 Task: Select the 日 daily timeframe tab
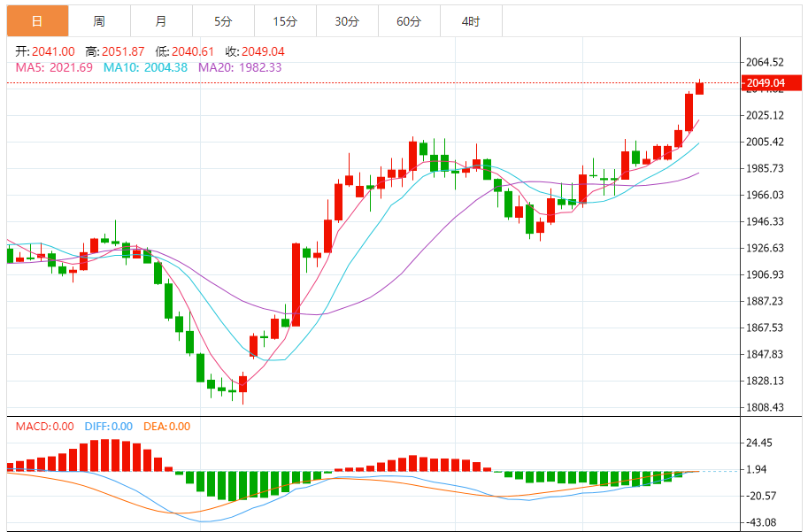37,21
